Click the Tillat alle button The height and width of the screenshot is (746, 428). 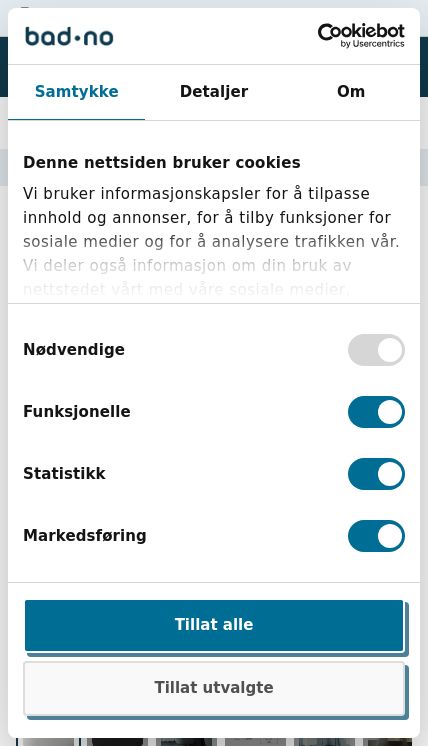click(214, 625)
